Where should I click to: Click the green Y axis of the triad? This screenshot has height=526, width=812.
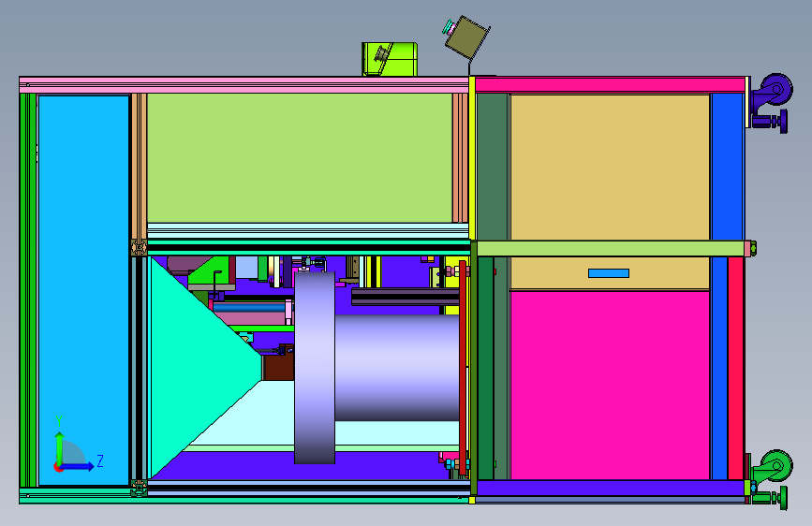click(x=60, y=448)
